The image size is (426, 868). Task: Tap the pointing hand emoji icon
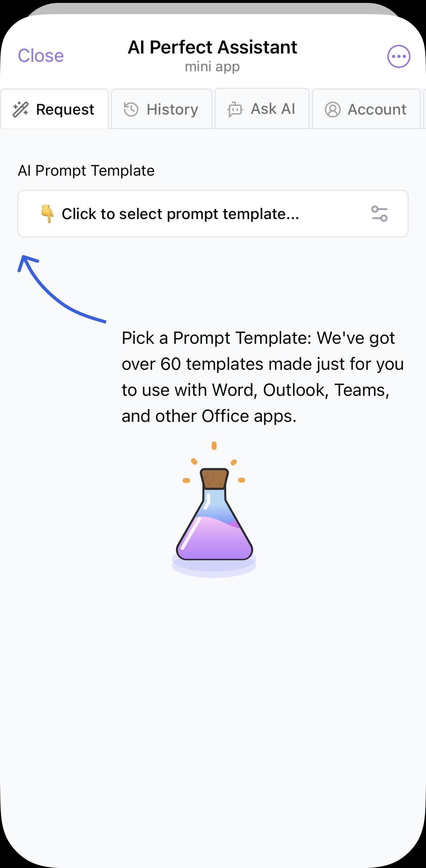48,214
